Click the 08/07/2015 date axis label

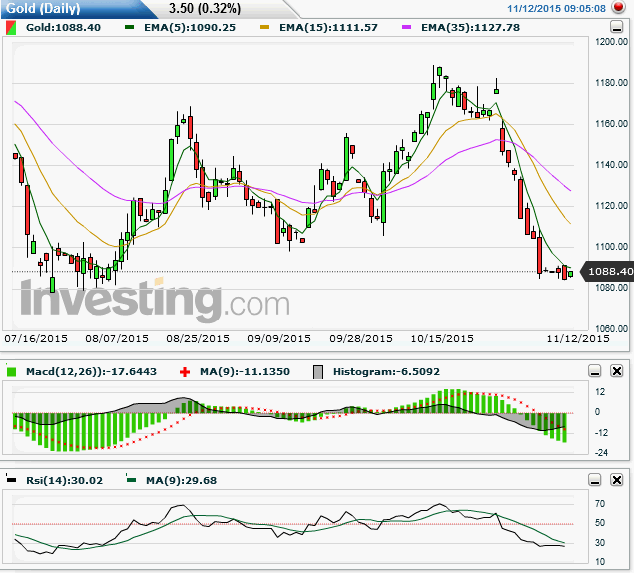117,338
